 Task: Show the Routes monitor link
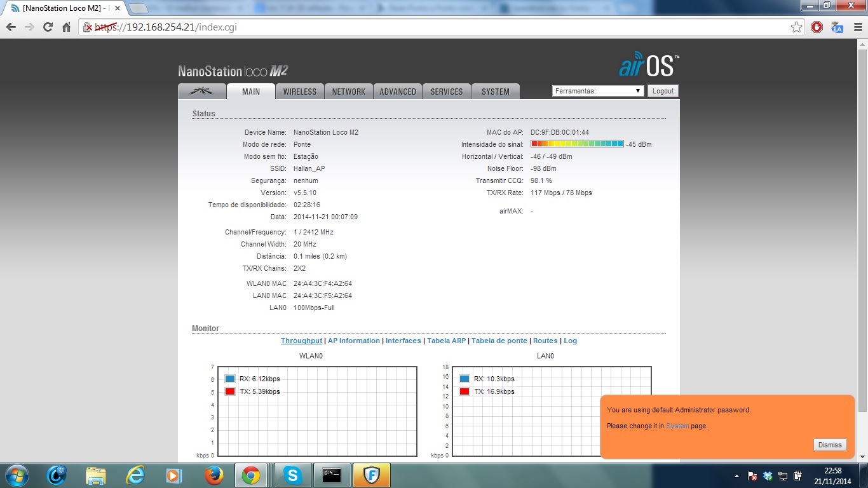(x=545, y=341)
